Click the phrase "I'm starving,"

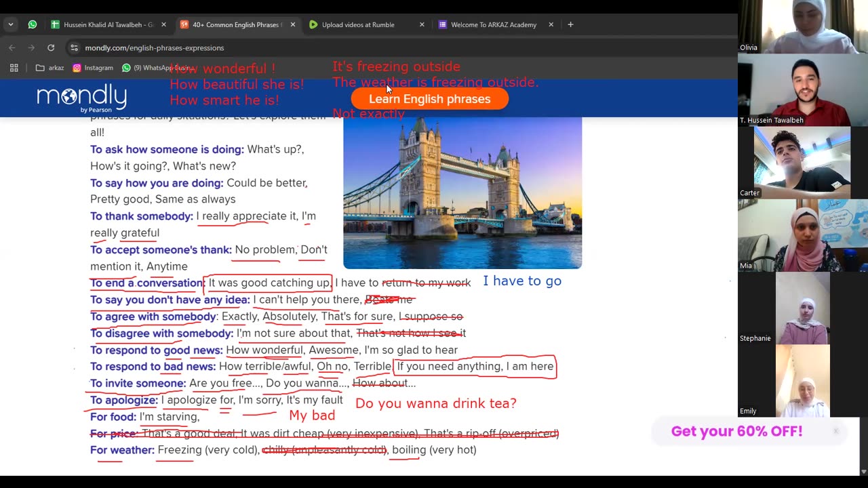(x=170, y=417)
